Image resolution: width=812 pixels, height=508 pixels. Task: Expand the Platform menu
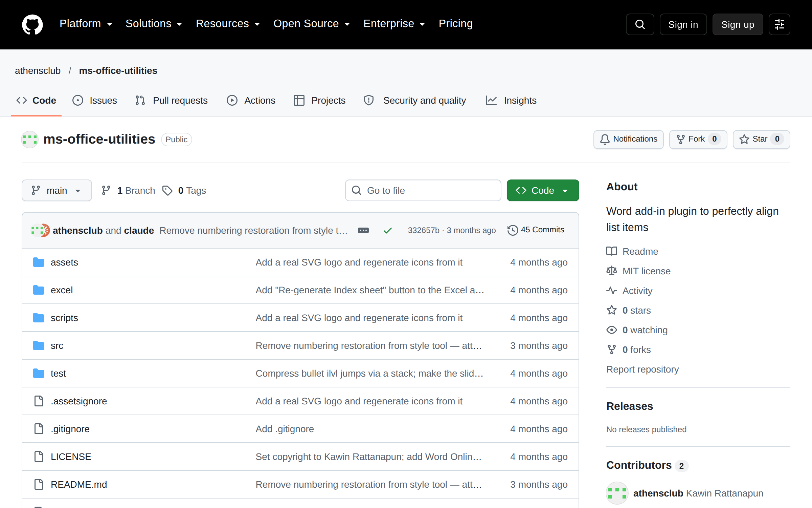tap(86, 24)
